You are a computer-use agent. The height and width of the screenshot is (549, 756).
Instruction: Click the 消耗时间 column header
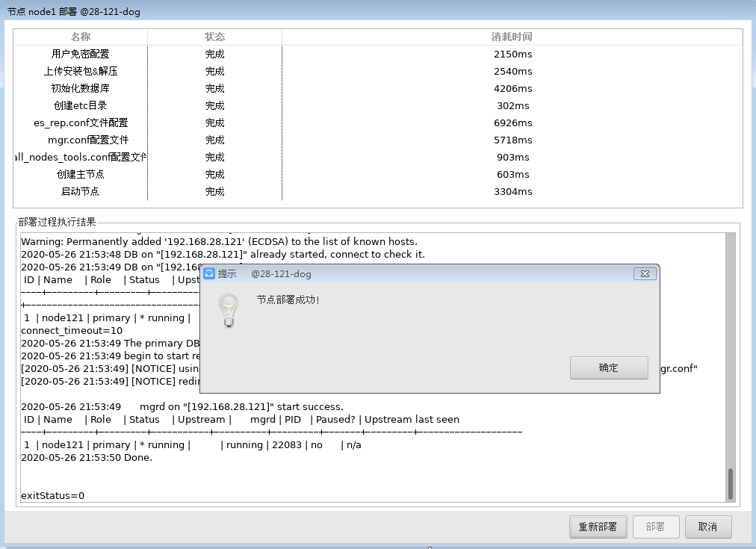(512, 37)
